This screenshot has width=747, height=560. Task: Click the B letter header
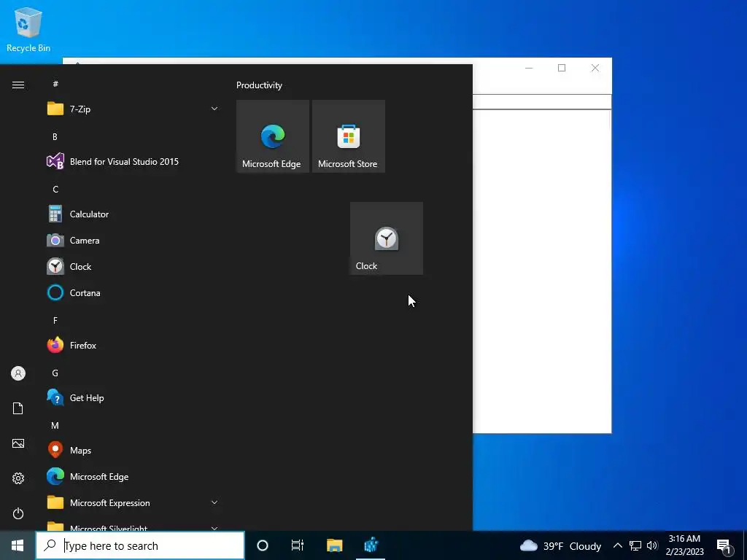pyautogui.click(x=55, y=136)
